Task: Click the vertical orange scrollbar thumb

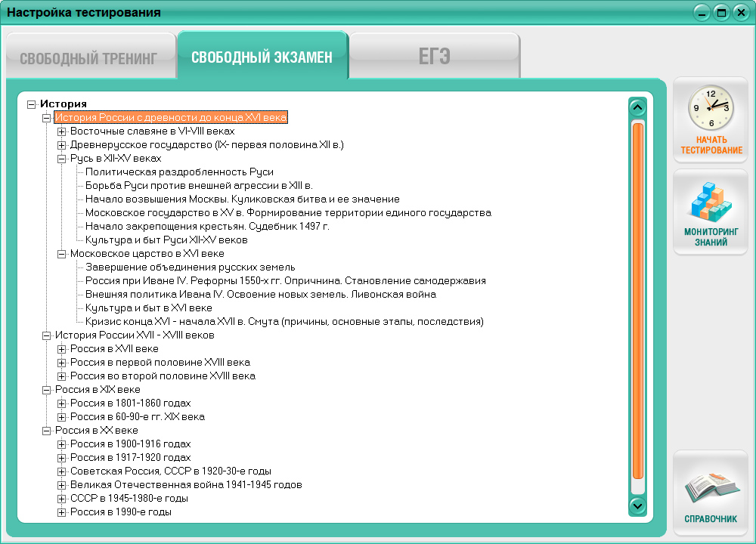Action: pyautogui.click(x=637, y=301)
